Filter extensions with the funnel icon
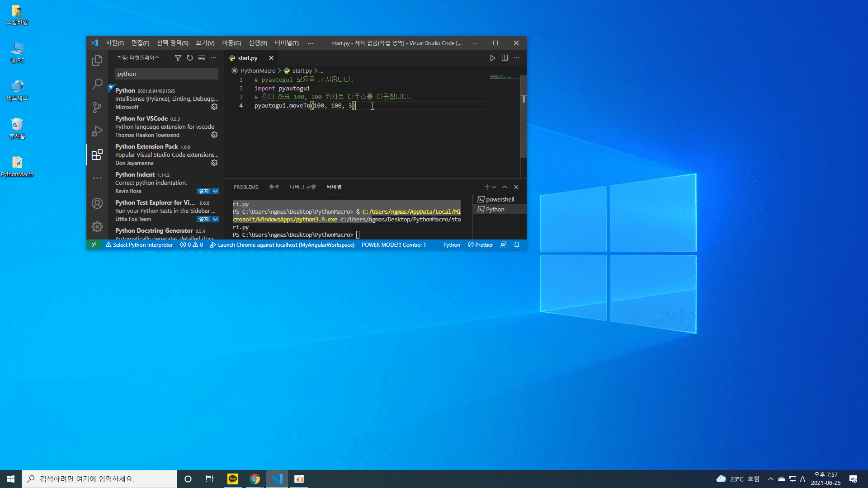Viewport: 868px width, 488px height. click(178, 58)
